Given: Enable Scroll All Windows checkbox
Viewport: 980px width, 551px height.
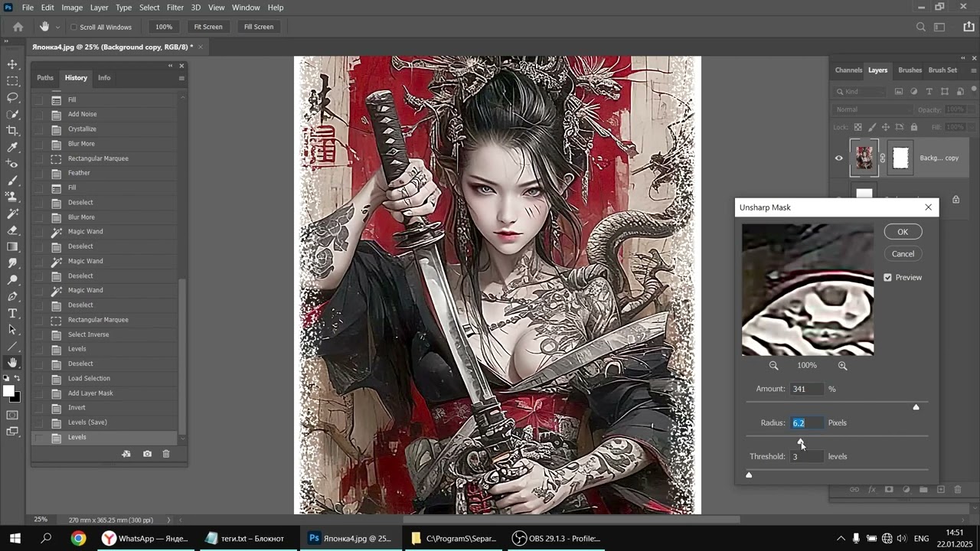Looking at the screenshot, I should [x=73, y=27].
